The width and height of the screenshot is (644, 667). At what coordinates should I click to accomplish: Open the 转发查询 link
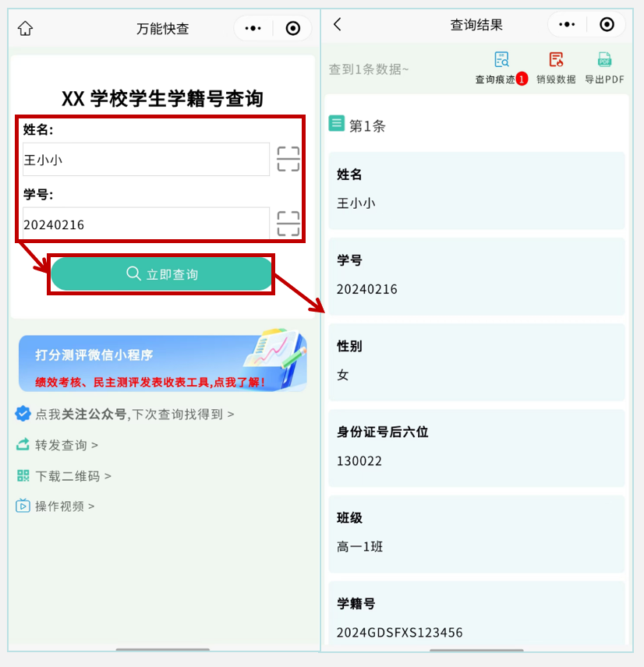[x=66, y=445]
